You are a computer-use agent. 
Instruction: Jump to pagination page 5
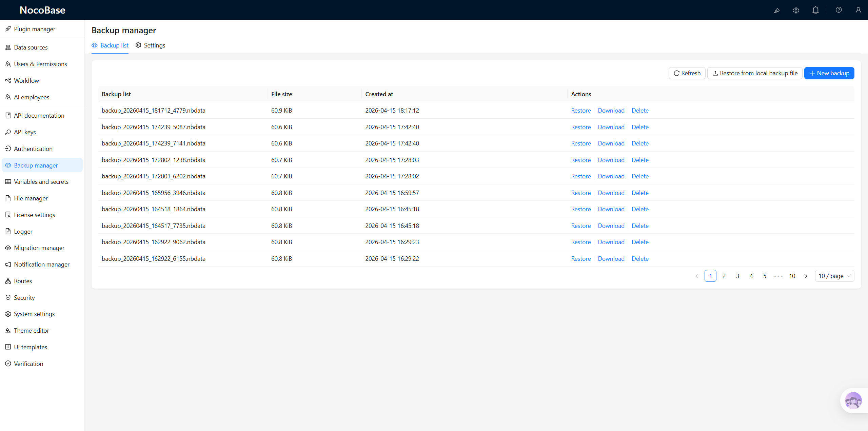point(765,276)
